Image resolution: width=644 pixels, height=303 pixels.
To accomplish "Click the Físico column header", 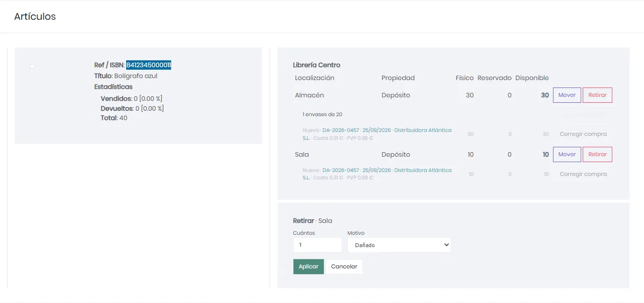I will [464, 78].
